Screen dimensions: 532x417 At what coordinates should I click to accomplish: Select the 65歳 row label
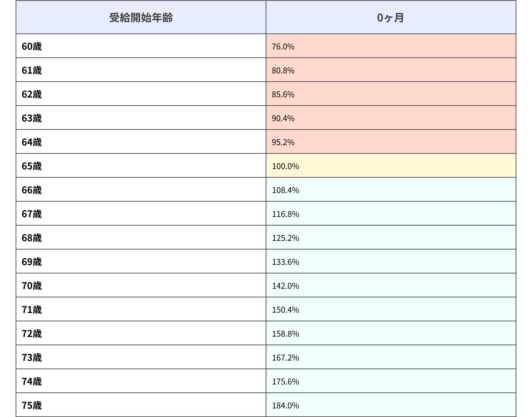tap(32, 166)
